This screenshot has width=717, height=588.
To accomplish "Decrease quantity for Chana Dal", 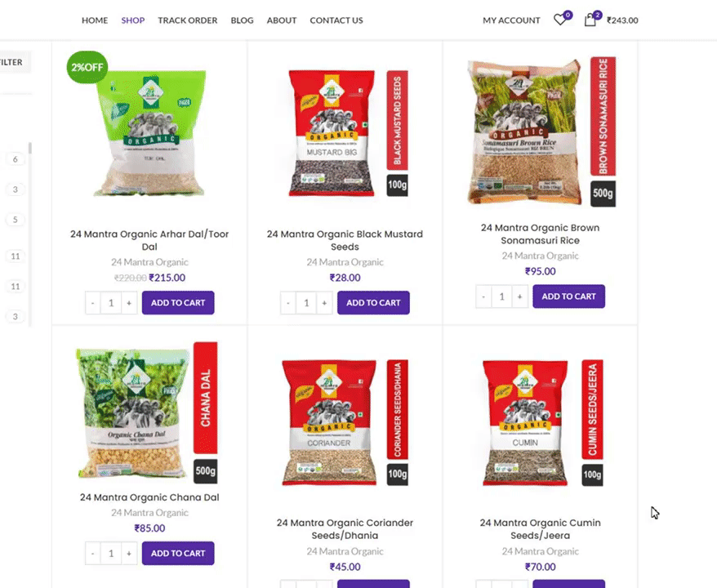I will pyautogui.click(x=93, y=553).
